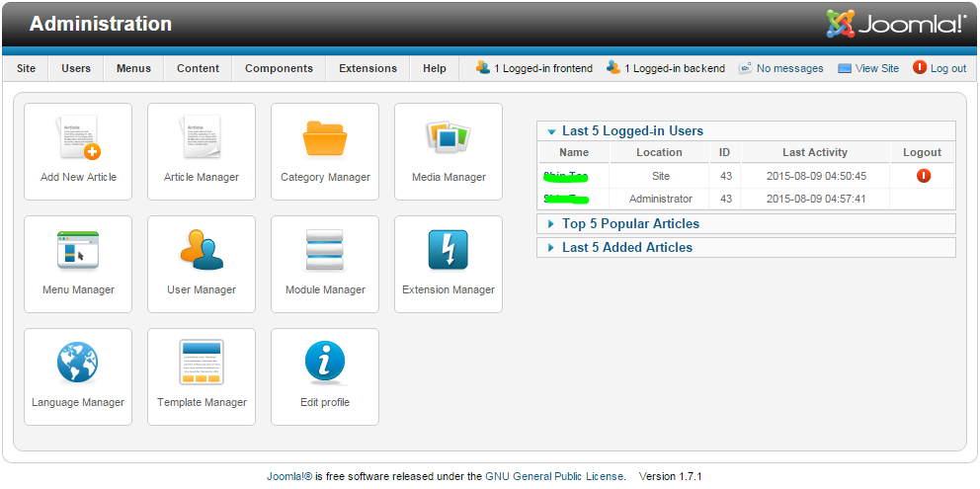Click the Joomla!® footer link
The width and height of the screenshot is (980, 489).
coord(289,476)
